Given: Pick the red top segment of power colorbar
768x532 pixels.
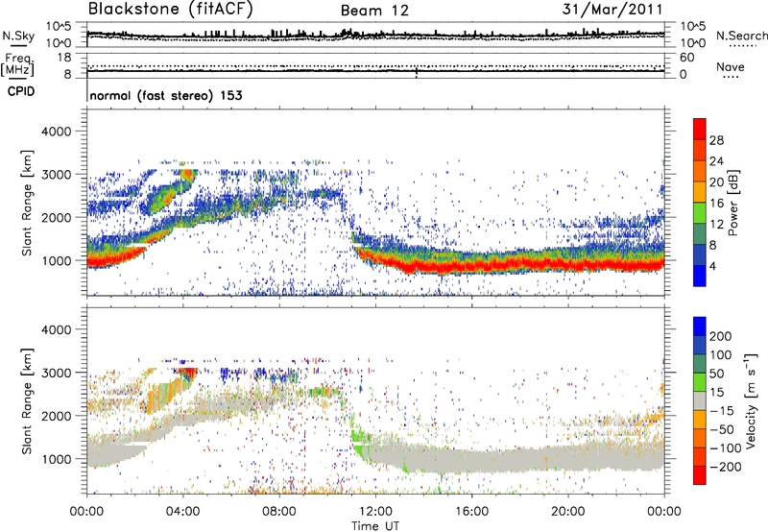Looking at the screenshot, I should click(700, 129).
